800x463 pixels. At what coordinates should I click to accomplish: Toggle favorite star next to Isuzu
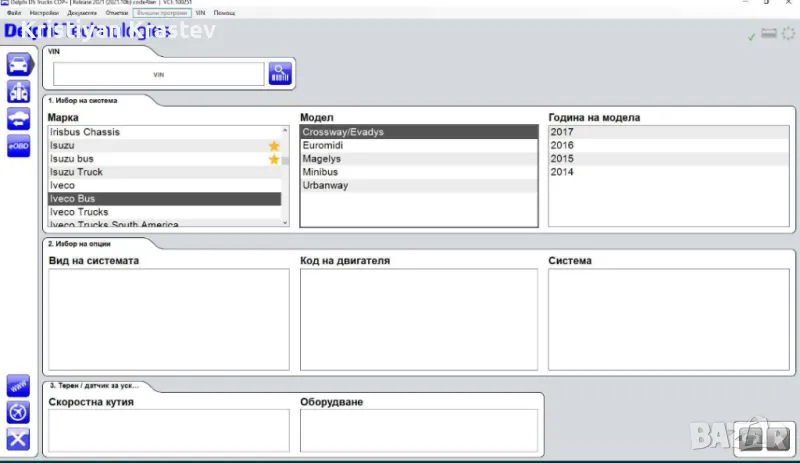pyautogui.click(x=274, y=146)
